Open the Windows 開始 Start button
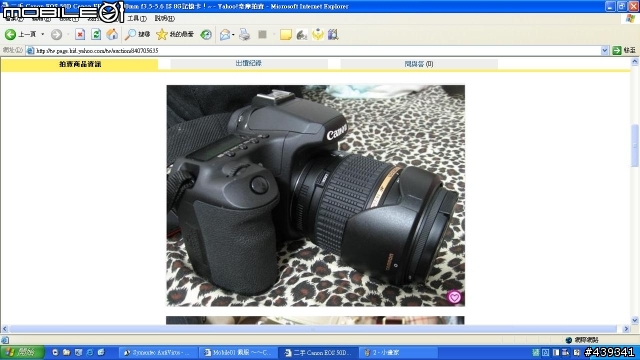The width and height of the screenshot is (640, 360). click(x=22, y=352)
